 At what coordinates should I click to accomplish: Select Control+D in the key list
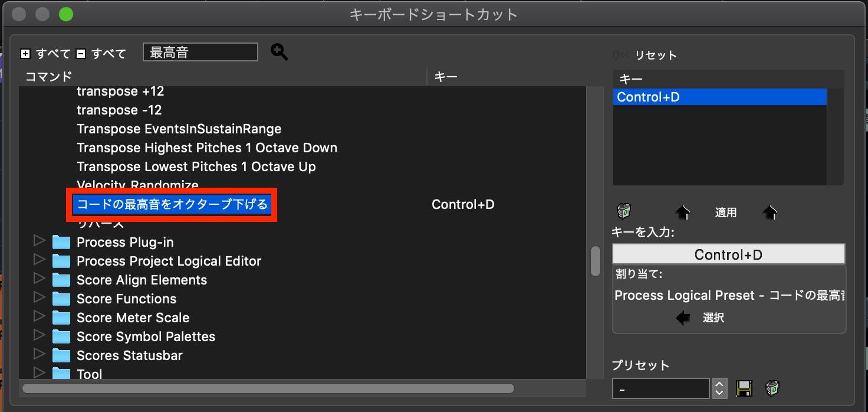[x=720, y=97]
